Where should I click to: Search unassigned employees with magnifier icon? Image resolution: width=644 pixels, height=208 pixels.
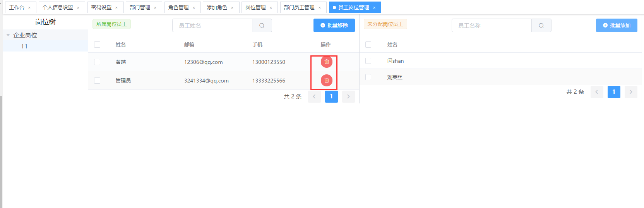pyautogui.click(x=541, y=26)
